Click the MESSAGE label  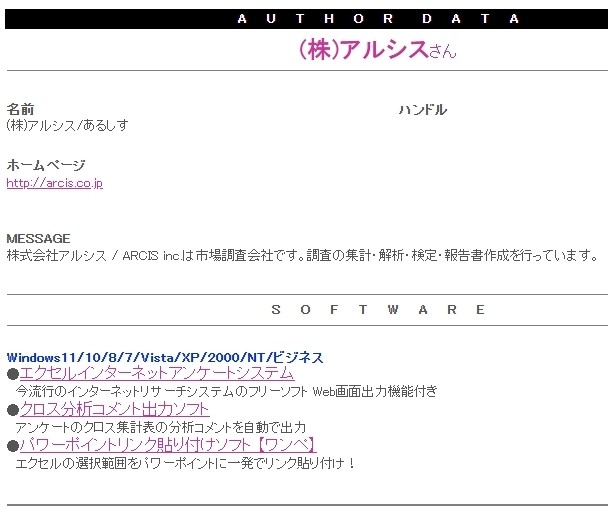[38, 238]
